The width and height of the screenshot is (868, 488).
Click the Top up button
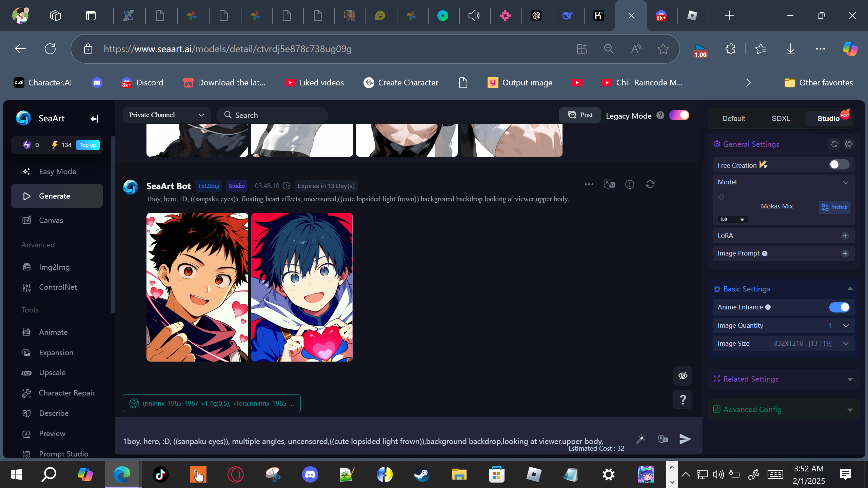coord(87,145)
